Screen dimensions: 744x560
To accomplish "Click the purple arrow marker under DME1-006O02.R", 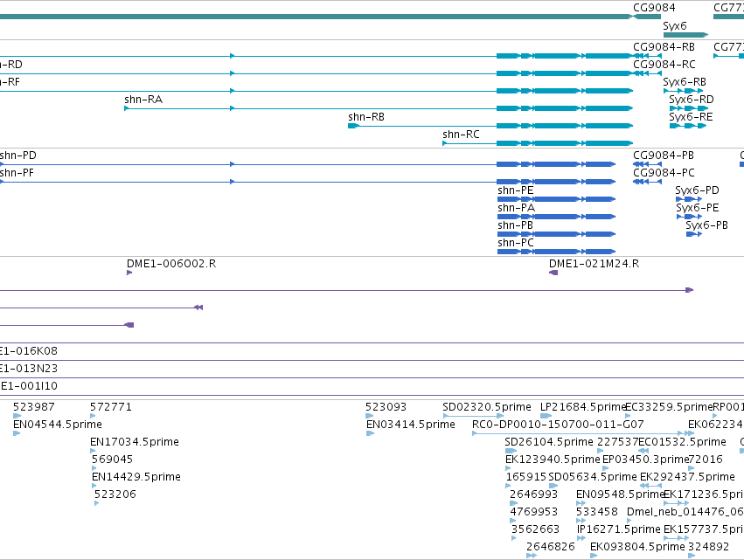I will (x=129, y=273).
